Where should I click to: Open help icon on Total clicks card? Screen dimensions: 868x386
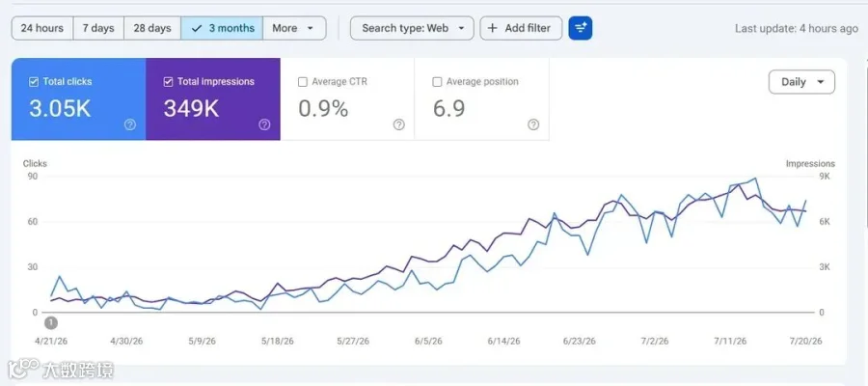pos(130,124)
